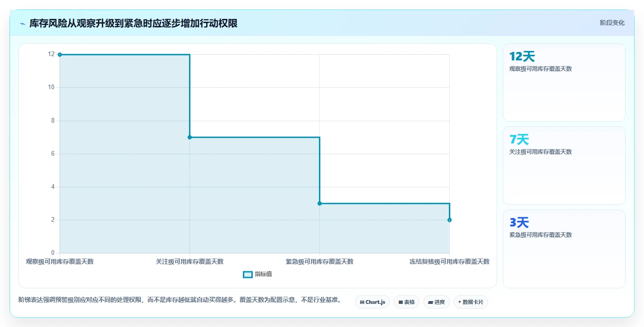Screen dimensions: 644x327
Task: Click x-axis label 关注级可用库存覆盖天数
Action: coord(189,261)
